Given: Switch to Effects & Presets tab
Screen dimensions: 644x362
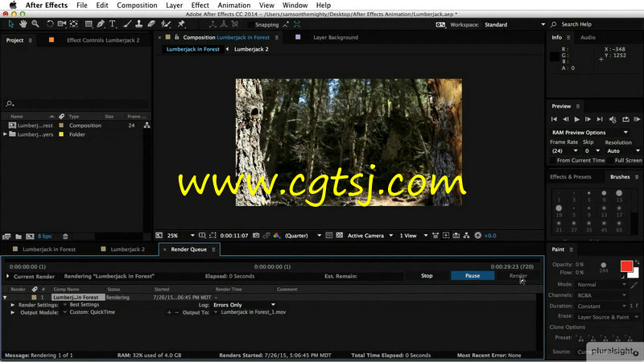Looking at the screenshot, I should [571, 177].
